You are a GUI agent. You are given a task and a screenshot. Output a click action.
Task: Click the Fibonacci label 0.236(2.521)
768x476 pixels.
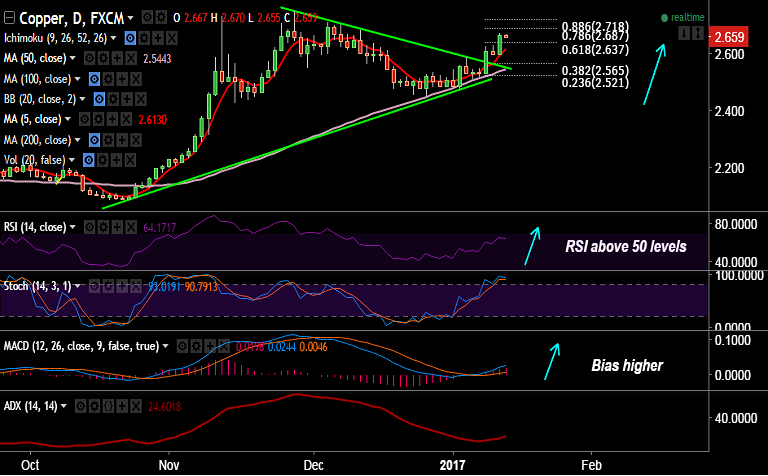[x=595, y=83]
